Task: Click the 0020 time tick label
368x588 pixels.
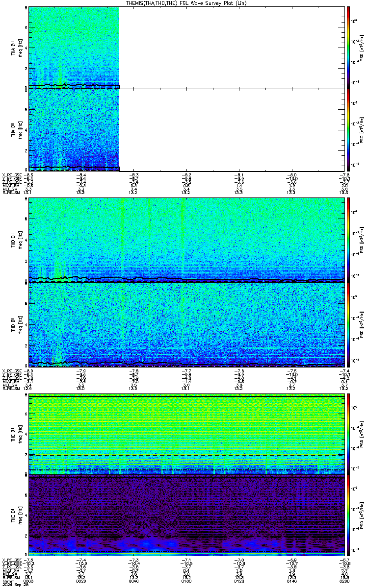Action: point(81,582)
